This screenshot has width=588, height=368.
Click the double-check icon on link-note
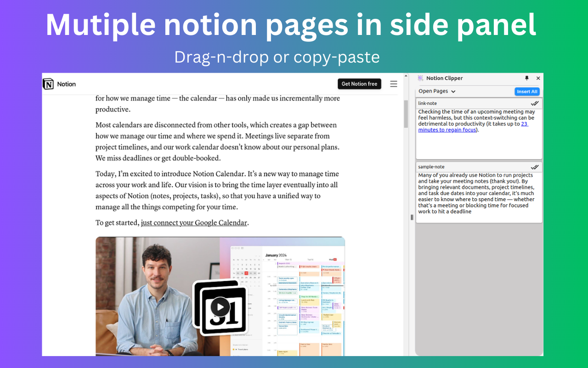coord(535,103)
